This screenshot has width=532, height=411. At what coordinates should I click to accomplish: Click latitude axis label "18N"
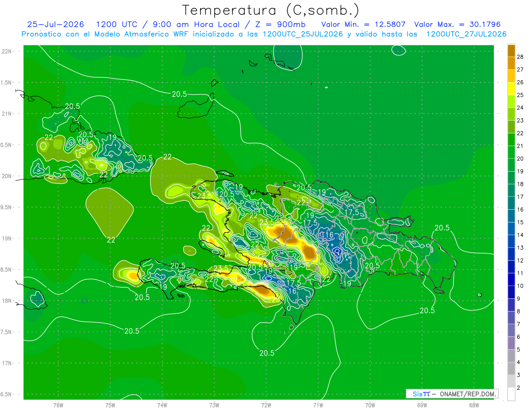pyautogui.click(x=7, y=301)
